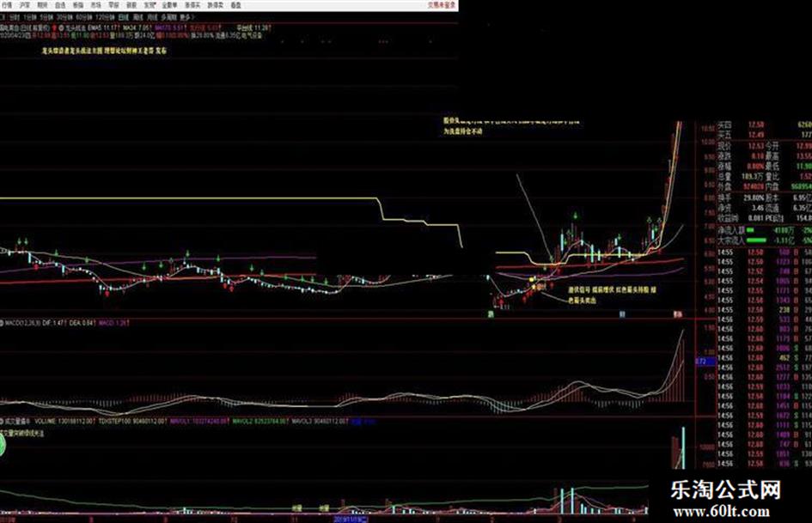Click the blue marker below the candlestick chart
Screen dimensions: 812x523
[622, 313]
